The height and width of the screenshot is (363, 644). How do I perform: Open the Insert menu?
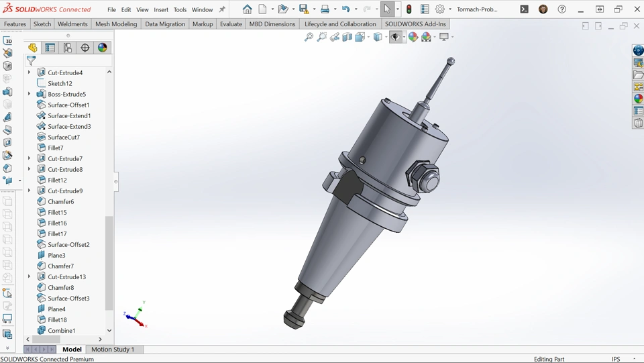[161, 10]
